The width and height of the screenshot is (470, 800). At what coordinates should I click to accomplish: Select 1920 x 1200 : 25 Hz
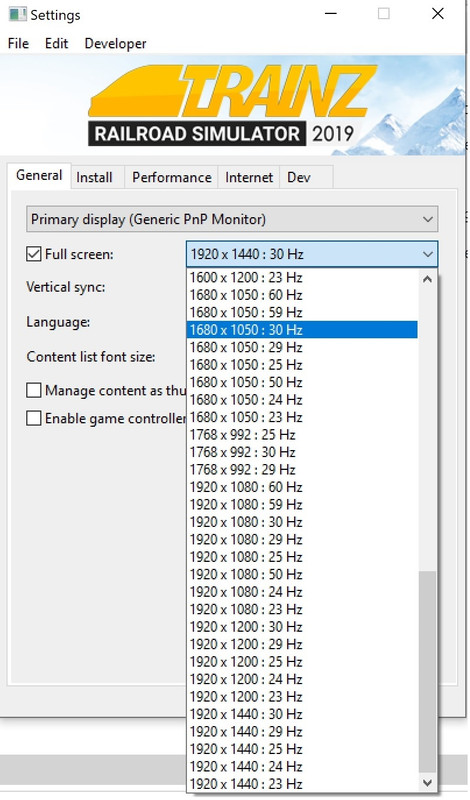pyautogui.click(x=303, y=662)
